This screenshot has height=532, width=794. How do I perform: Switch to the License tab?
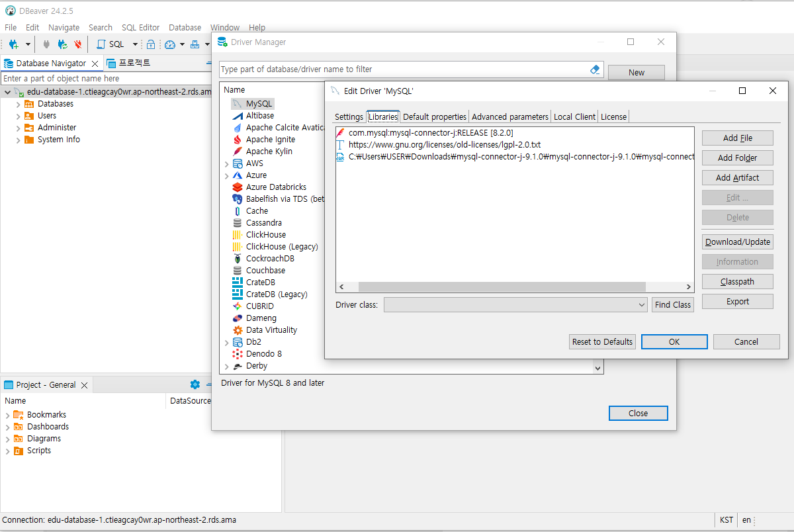(x=613, y=117)
